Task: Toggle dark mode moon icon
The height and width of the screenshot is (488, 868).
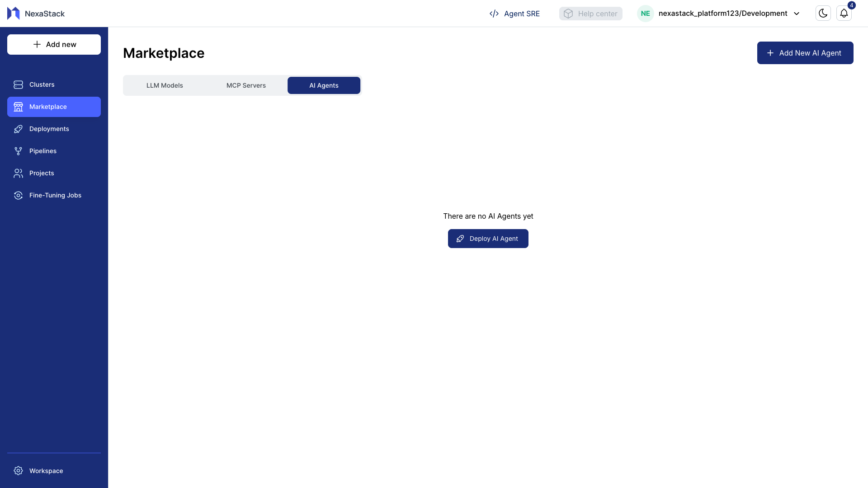Action: pyautogui.click(x=823, y=14)
